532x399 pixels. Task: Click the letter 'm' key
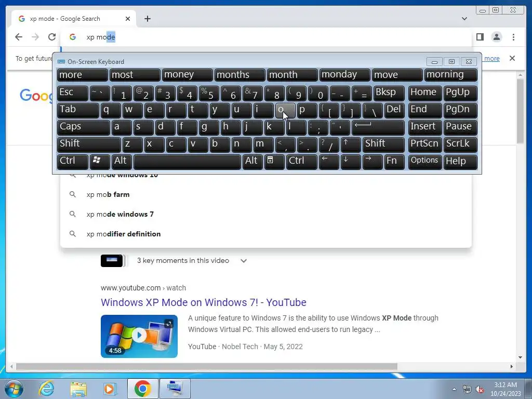click(263, 145)
